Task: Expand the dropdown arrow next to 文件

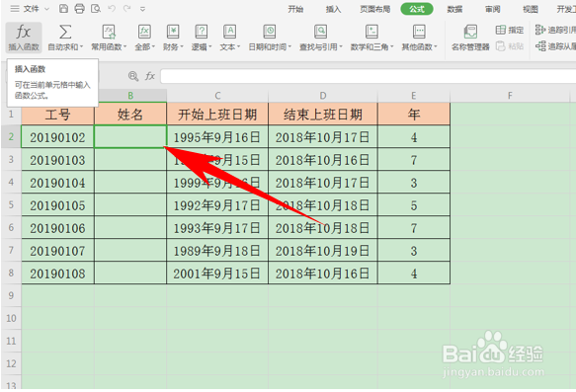Action: (x=46, y=9)
